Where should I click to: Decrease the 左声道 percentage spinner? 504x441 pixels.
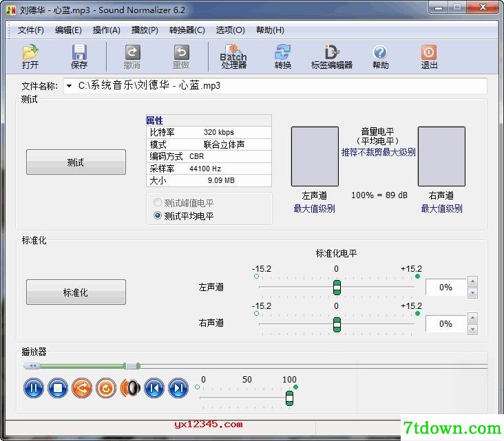tap(472, 293)
